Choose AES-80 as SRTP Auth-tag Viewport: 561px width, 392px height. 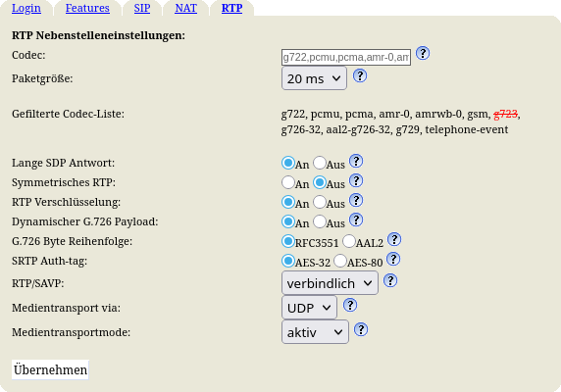click(340, 262)
